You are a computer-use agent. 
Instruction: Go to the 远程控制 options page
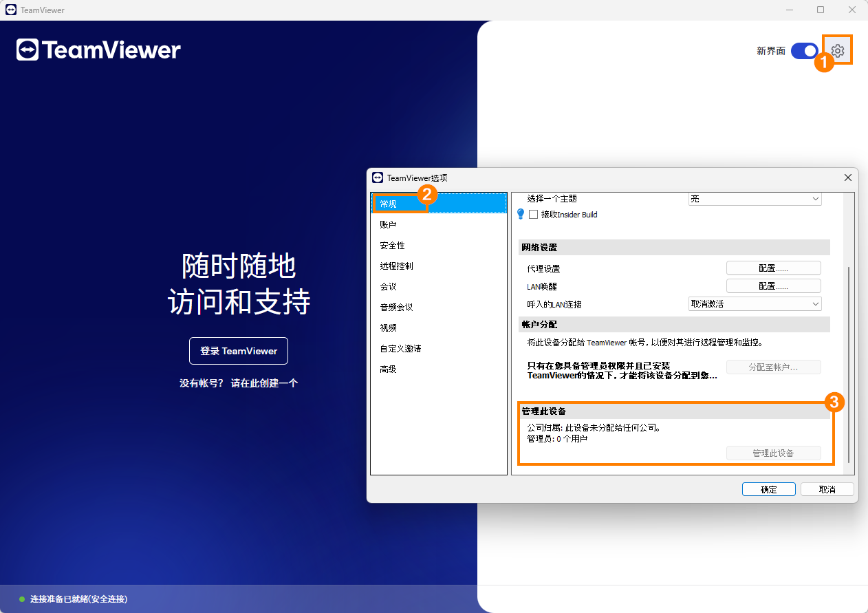click(439, 266)
